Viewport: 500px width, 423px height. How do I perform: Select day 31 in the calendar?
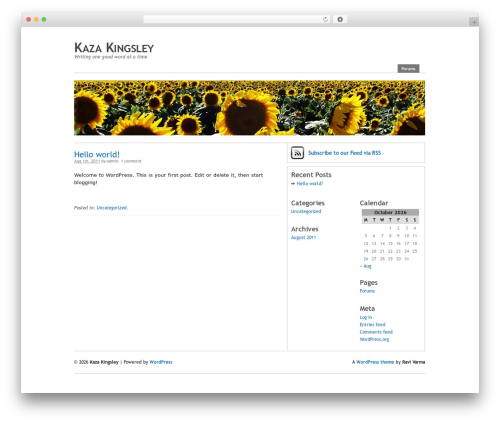407,259
